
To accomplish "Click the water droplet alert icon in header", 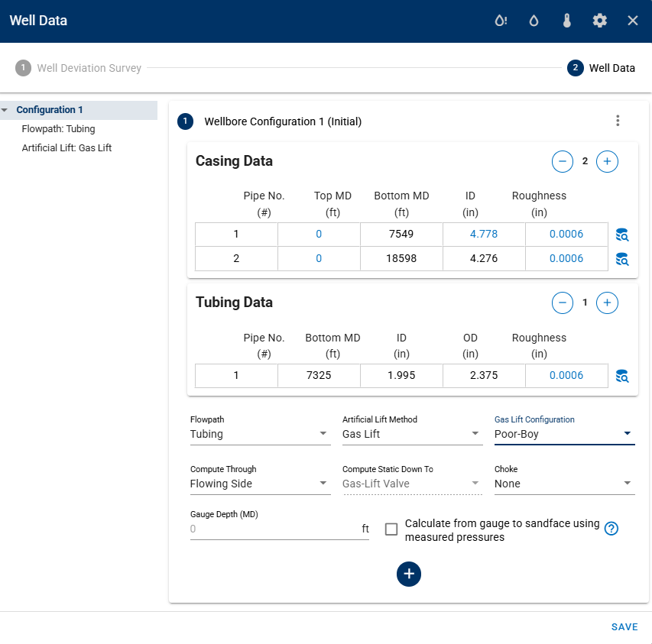I will click(x=500, y=21).
